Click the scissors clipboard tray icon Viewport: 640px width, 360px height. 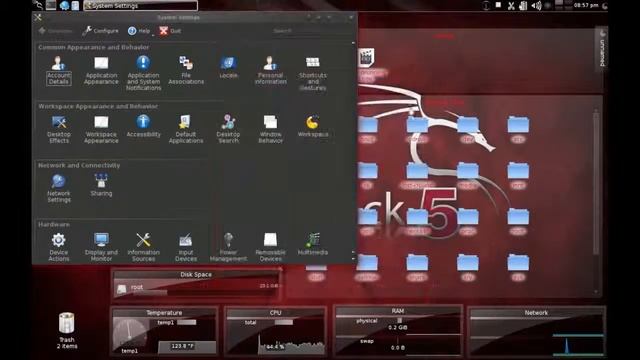511,5
